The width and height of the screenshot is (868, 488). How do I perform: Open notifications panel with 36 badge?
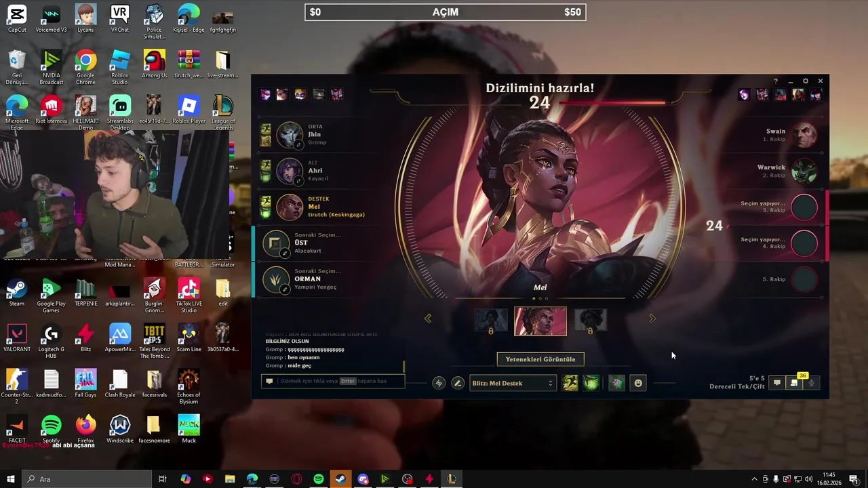point(795,382)
